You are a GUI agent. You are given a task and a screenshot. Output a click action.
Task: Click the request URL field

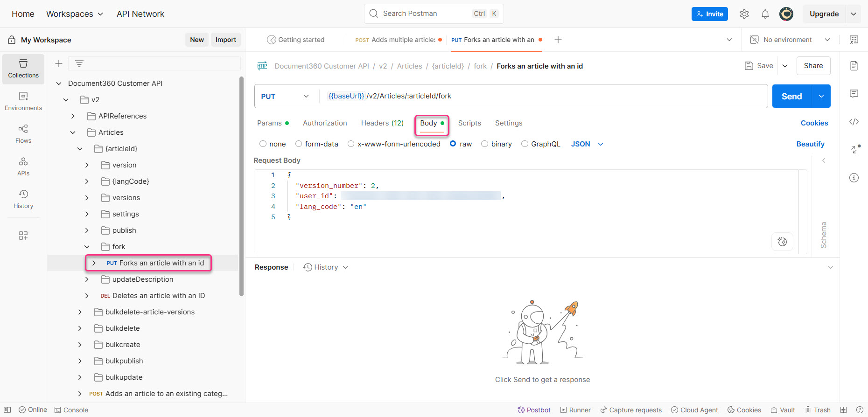[x=543, y=96]
